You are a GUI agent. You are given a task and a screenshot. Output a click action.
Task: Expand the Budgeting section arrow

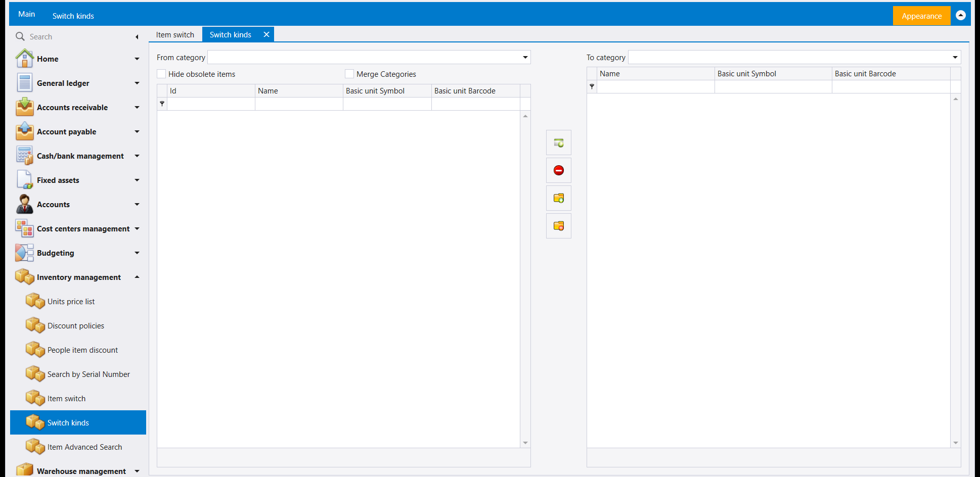click(137, 253)
